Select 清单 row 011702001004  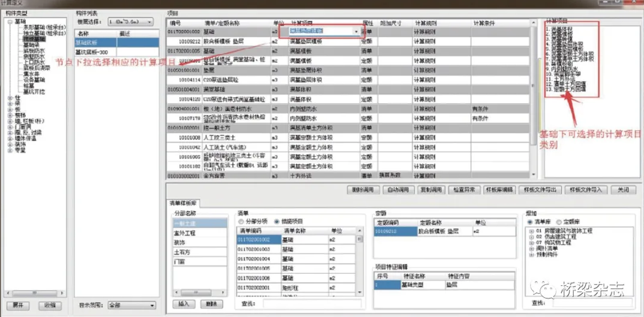click(x=295, y=259)
